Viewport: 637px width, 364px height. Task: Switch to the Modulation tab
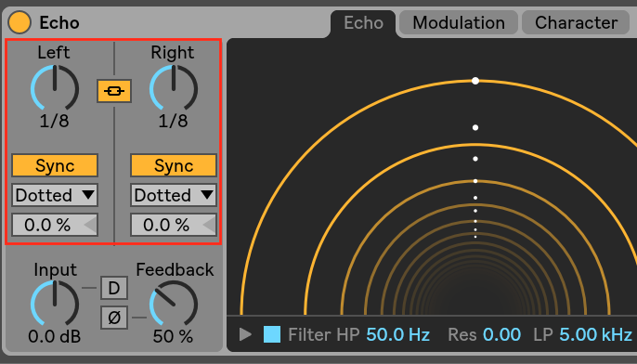[459, 22]
